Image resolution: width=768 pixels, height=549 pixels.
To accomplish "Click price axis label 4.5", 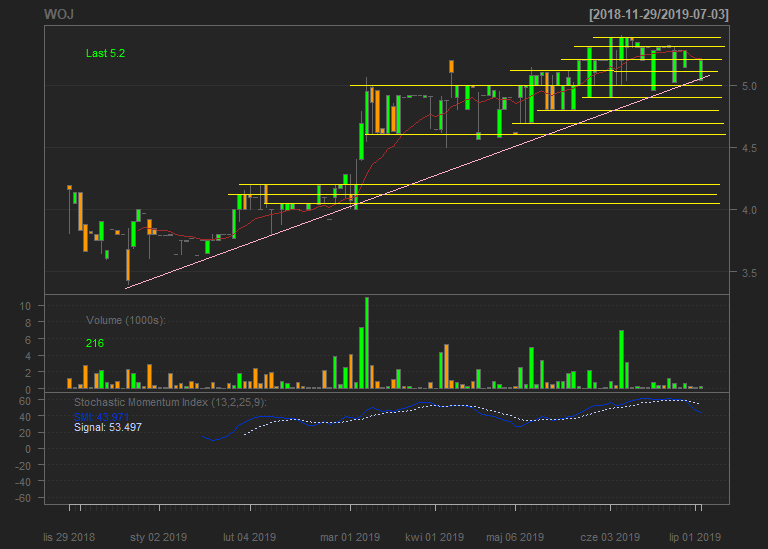I will click(x=749, y=148).
